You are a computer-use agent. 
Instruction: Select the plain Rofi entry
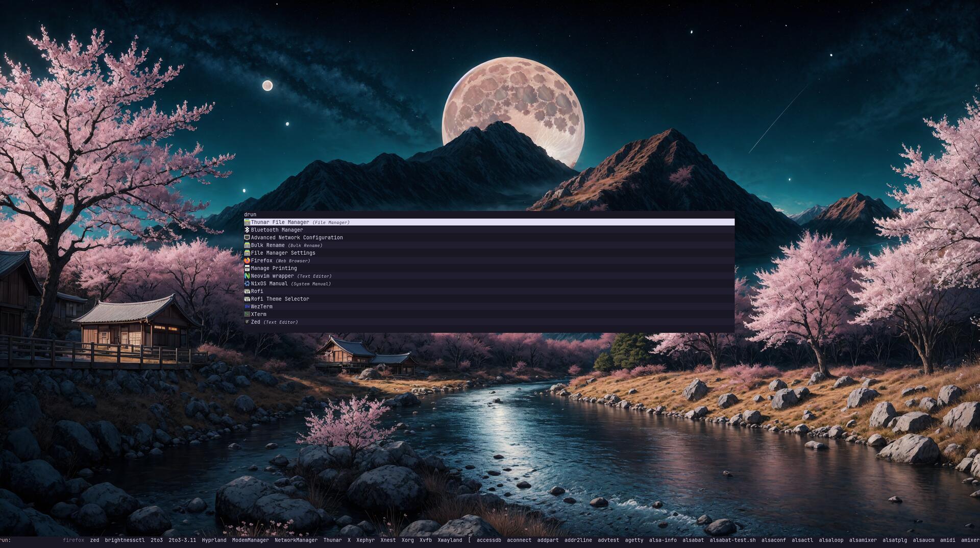tap(489, 291)
